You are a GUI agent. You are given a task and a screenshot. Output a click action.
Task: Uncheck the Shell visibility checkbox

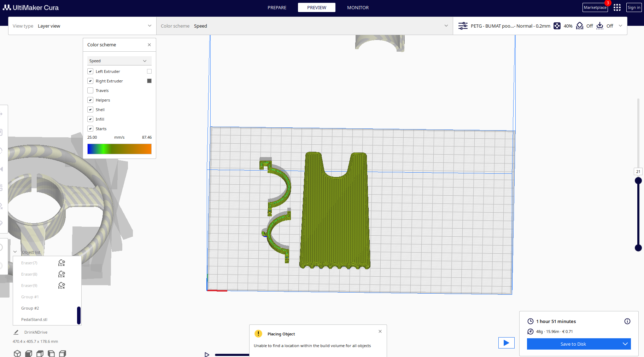click(90, 109)
